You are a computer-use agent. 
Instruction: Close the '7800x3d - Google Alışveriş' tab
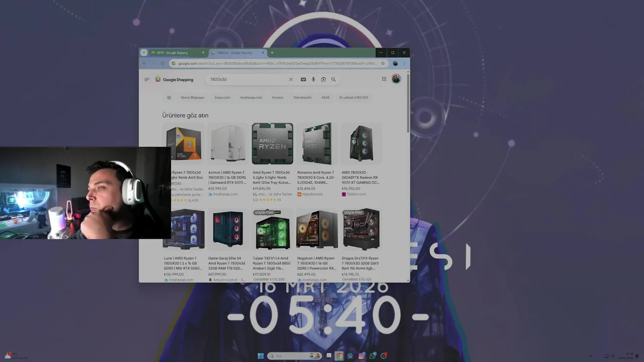[263, 52]
